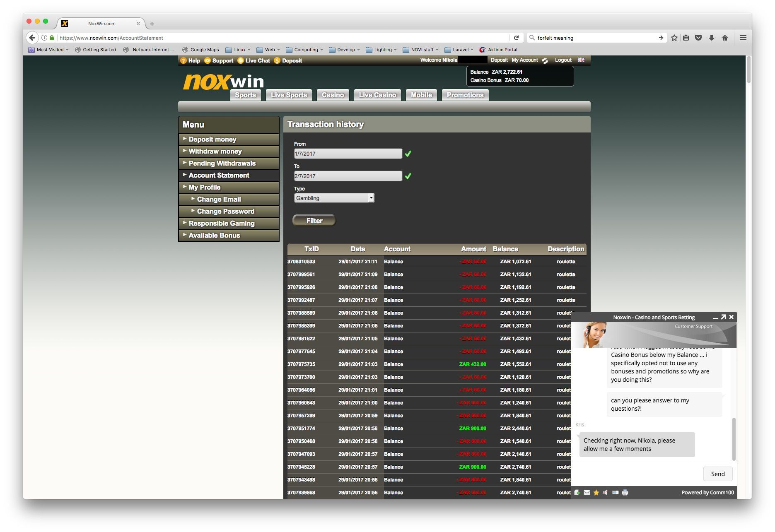Screen dimensions: 775x532
Task: Open Change Email in the menu
Action: (229, 199)
